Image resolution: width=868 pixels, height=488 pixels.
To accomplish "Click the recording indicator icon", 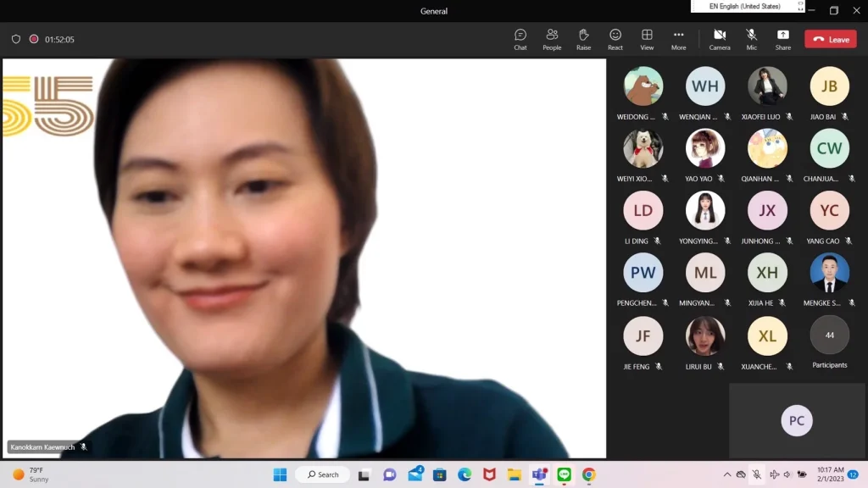I will (x=34, y=39).
